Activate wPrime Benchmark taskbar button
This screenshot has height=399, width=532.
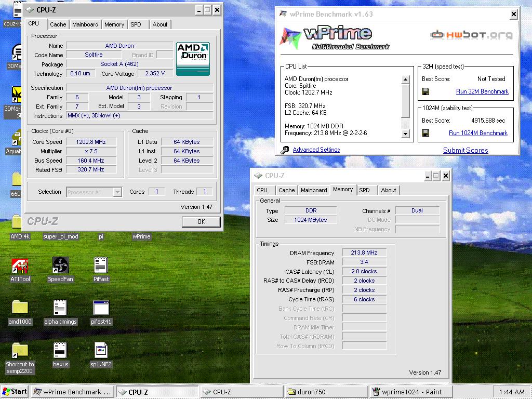(72, 392)
